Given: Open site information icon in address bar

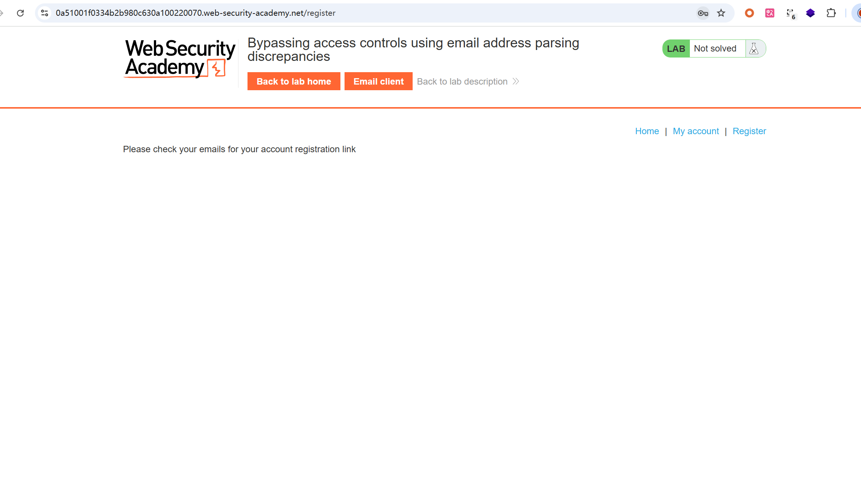Looking at the screenshot, I should point(44,13).
